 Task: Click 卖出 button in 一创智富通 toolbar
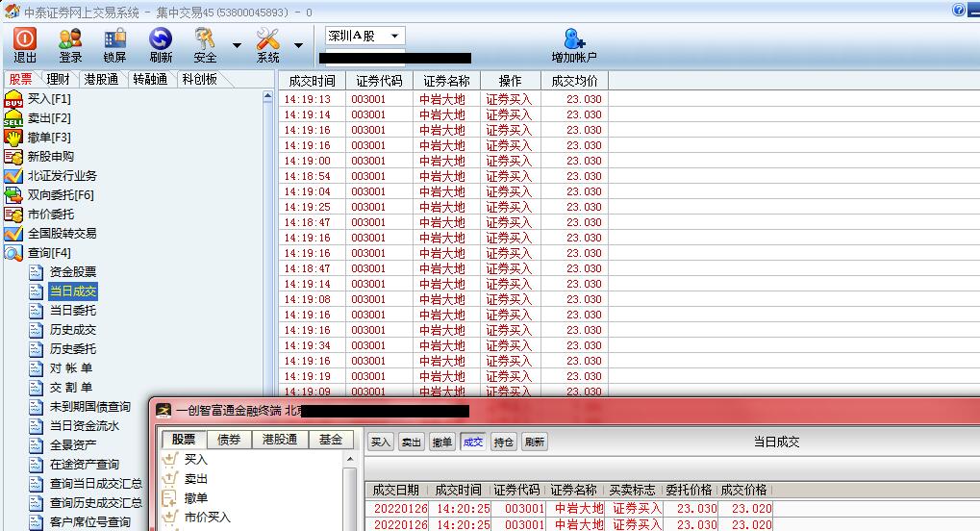click(411, 442)
